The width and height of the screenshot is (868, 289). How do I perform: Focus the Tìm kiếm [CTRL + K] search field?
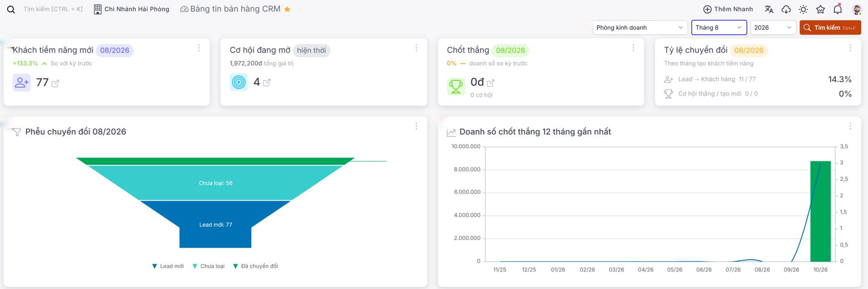click(x=53, y=9)
